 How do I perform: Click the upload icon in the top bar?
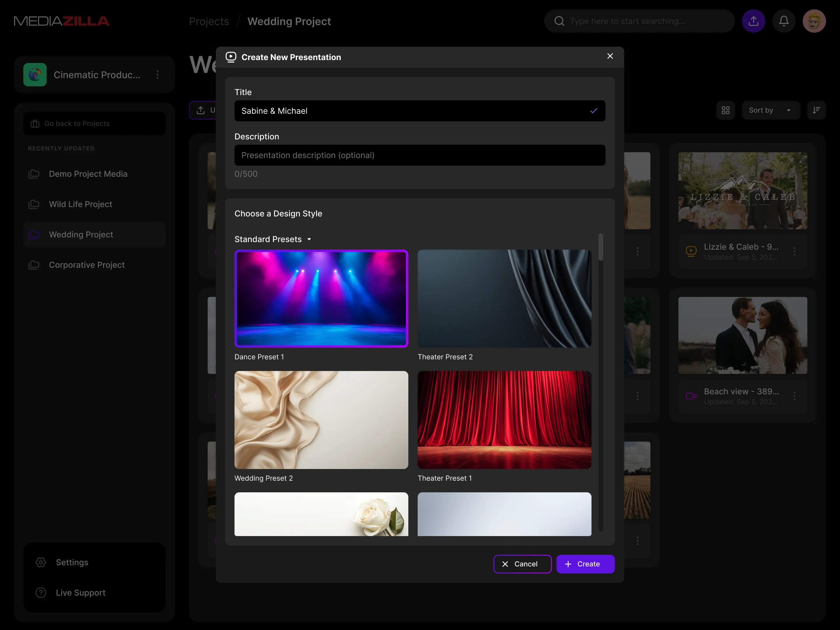coord(754,21)
